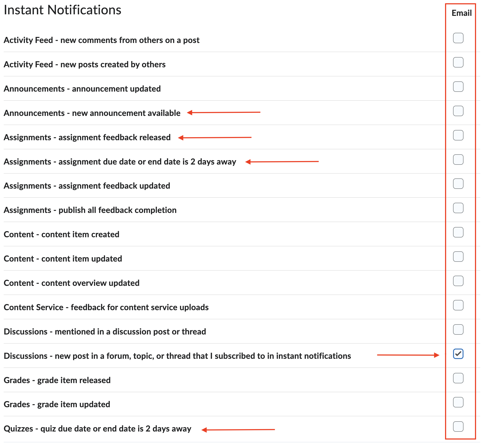The image size is (483, 448).
Task: Enable email for content service upload feedback
Action: tap(458, 305)
